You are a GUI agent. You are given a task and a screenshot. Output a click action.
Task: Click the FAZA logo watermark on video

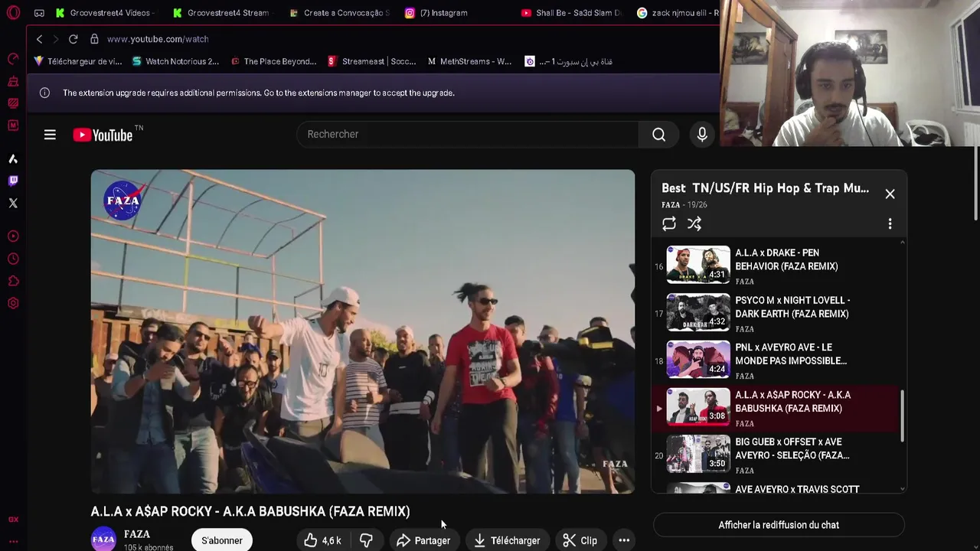point(123,201)
